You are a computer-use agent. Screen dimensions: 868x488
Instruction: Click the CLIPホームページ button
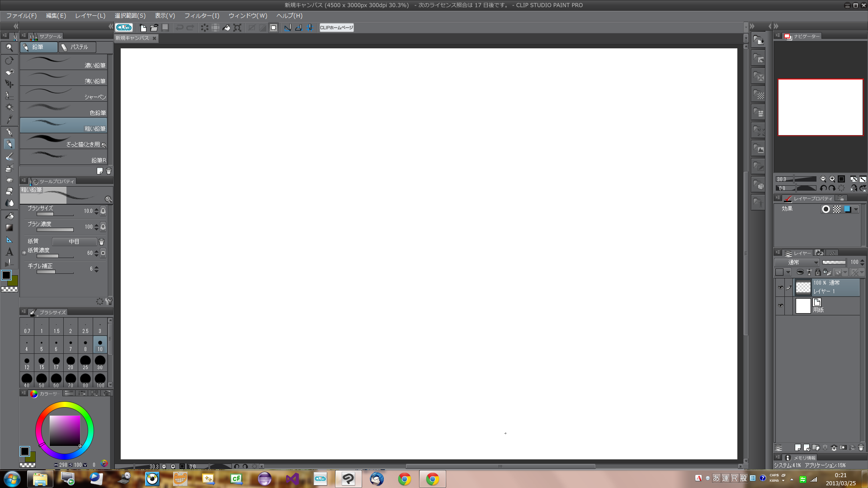(x=336, y=28)
